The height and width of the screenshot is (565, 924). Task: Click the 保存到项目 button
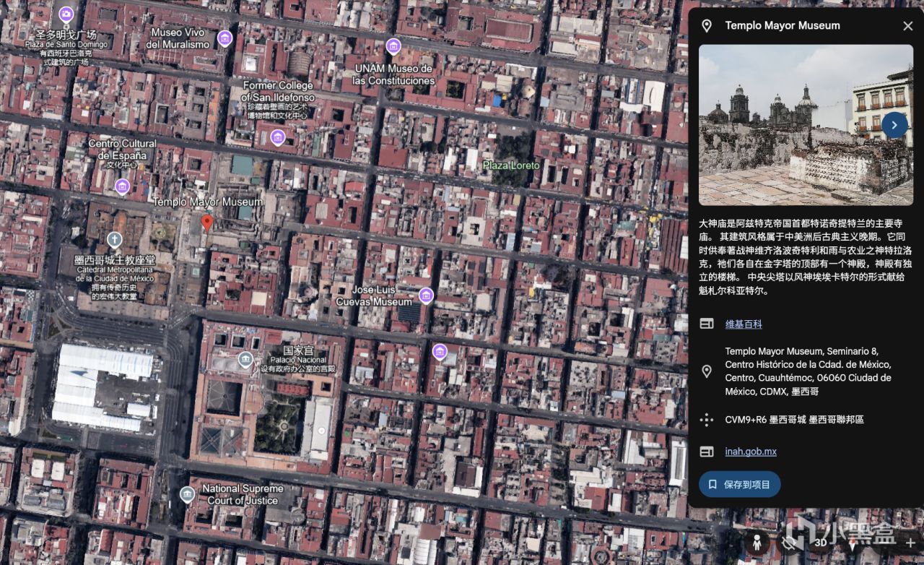[x=740, y=484]
